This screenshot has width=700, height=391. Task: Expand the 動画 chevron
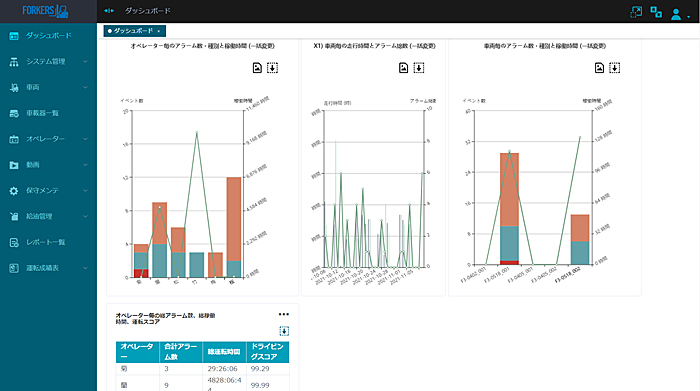pyautogui.click(x=85, y=165)
